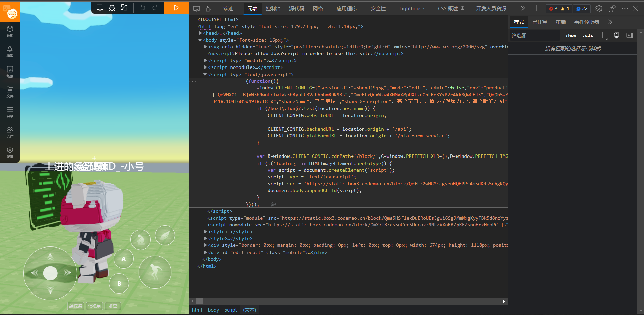Switch to the 布局 layout tab
The width and height of the screenshot is (644, 315).
click(x=560, y=22)
